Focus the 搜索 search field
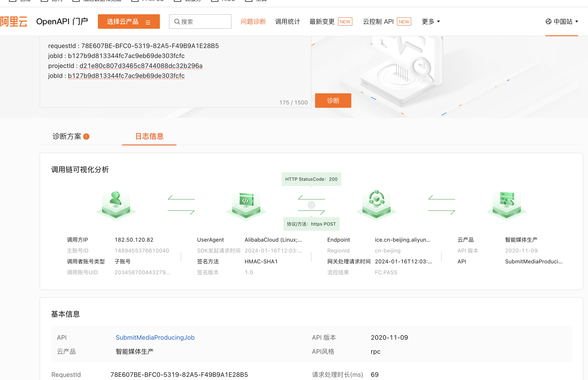Viewport: 588px width, 380px height. pyautogui.click(x=200, y=22)
